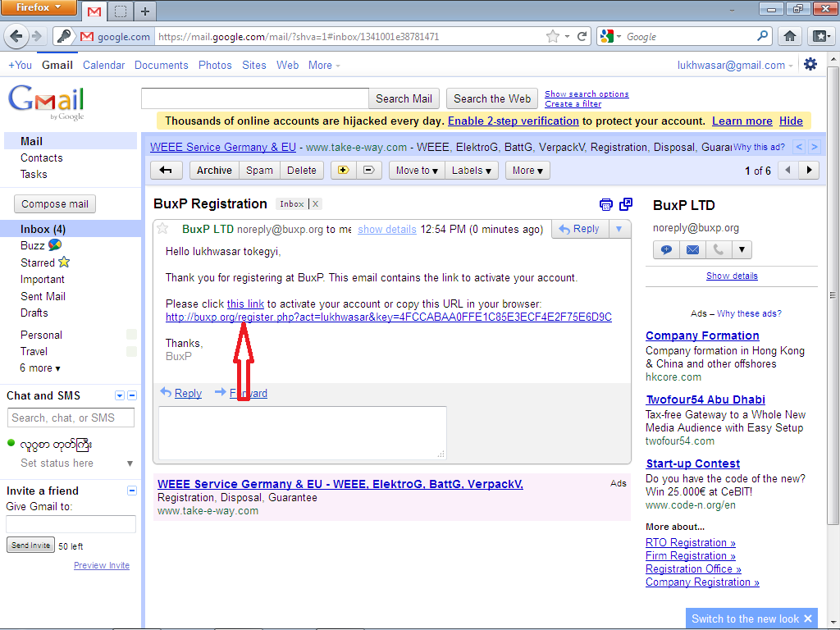This screenshot has width=840, height=630.
Task: Open the Firefox menu button
Action: click(39, 7)
